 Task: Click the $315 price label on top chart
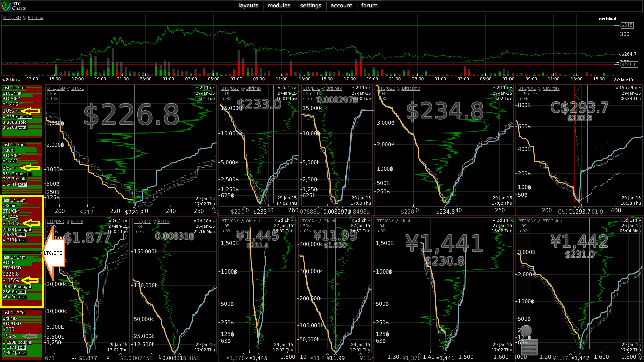pos(627,25)
